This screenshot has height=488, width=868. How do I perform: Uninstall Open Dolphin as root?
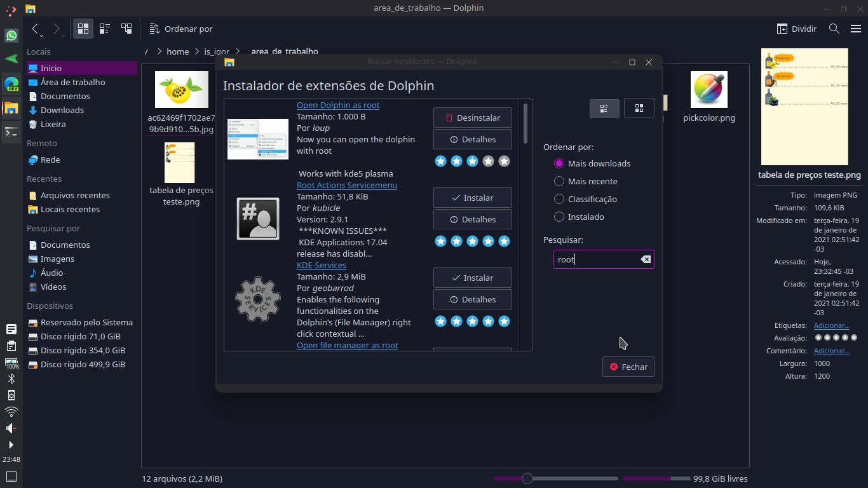coord(473,118)
